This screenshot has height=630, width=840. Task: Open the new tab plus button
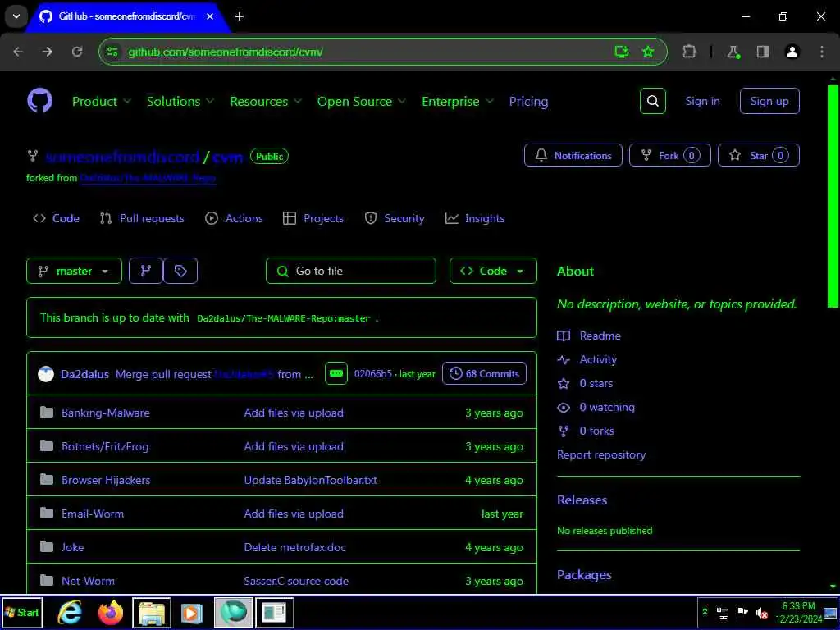tap(240, 16)
